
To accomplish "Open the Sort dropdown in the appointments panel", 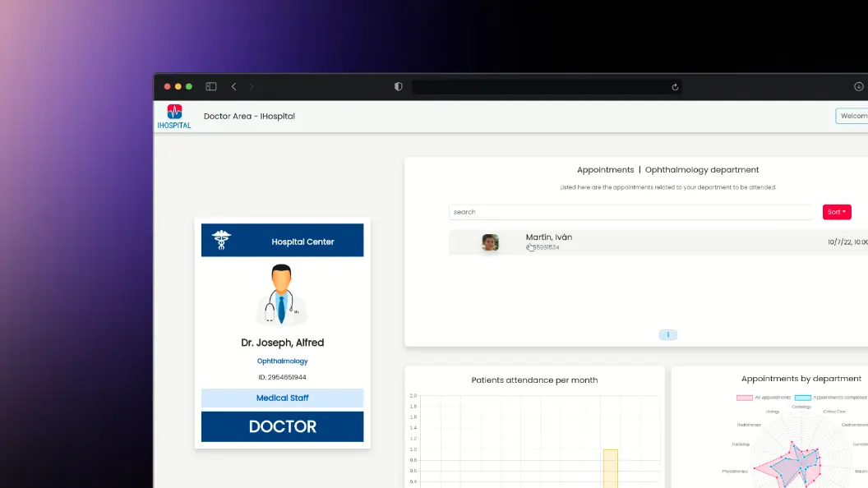I will [836, 211].
